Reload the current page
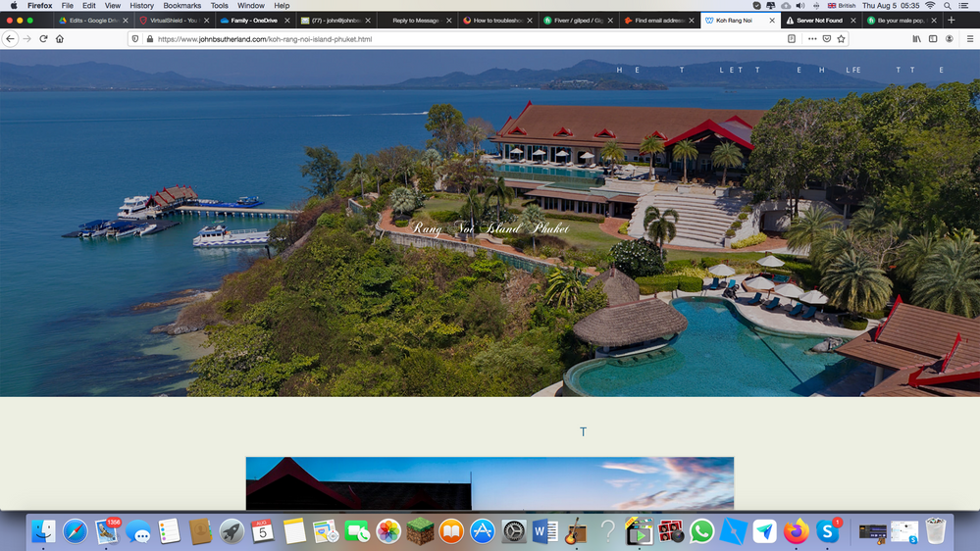Viewport: 980px width, 551px height. pos(43,39)
